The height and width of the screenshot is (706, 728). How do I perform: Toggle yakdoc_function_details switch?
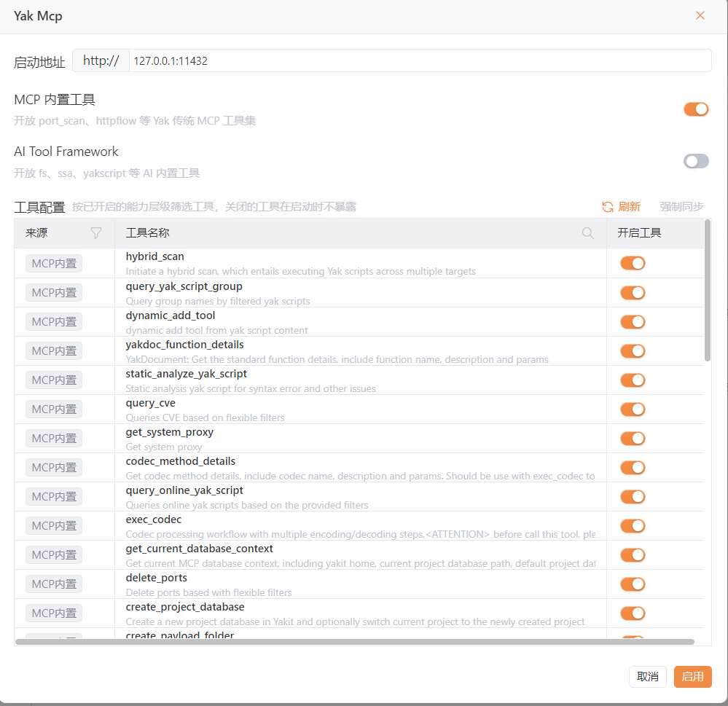pos(633,351)
